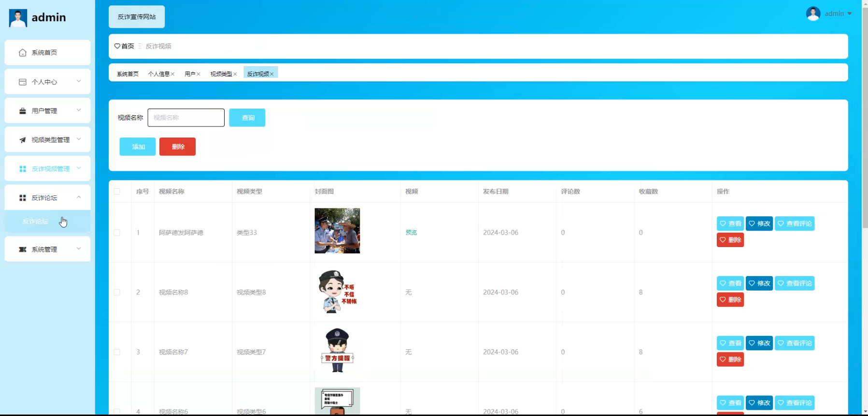Switch to the 用户 tab
868x416 pixels.
point(190,74)
